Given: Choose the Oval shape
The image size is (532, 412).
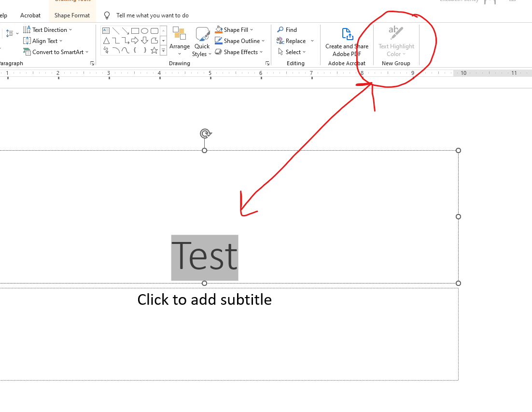Looking at the screenshot, I should click(x=144, y=31).
